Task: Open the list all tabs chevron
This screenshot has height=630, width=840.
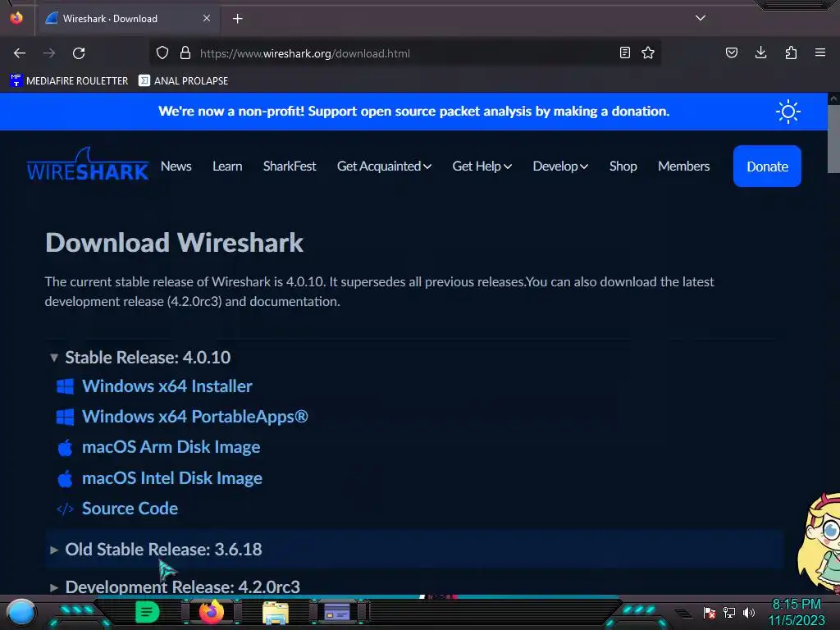Action: 701,18
